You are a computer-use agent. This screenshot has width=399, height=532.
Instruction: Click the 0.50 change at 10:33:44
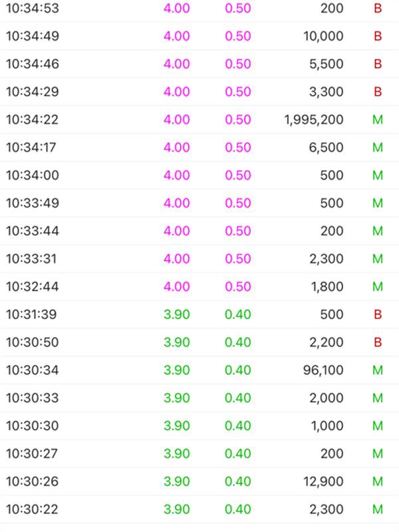237,231
